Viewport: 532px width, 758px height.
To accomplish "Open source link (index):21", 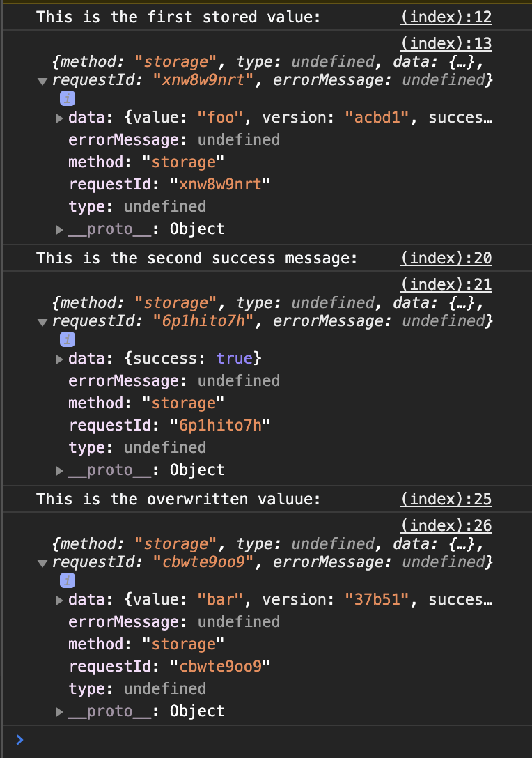I will pyautogui.click(x=446, y=285).
